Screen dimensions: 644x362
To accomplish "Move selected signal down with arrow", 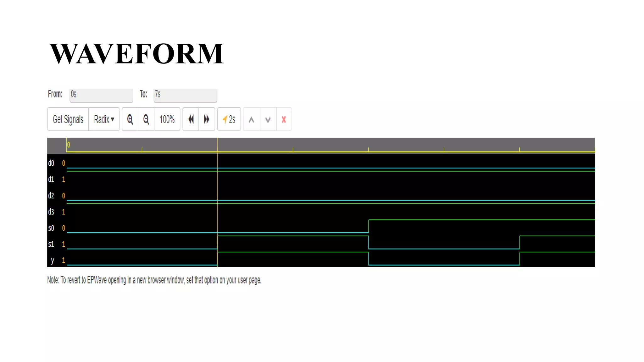I will click(x=268, y=119).
